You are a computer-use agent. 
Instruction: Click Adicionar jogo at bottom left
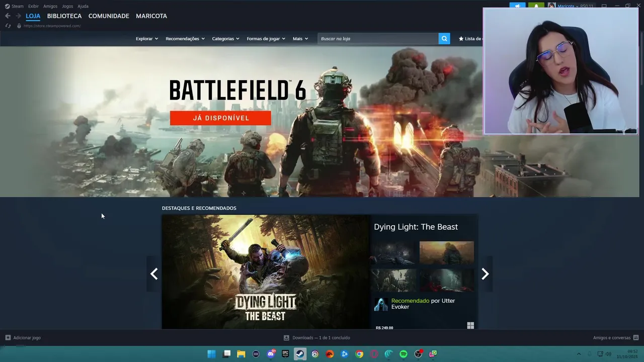[27, 338]
